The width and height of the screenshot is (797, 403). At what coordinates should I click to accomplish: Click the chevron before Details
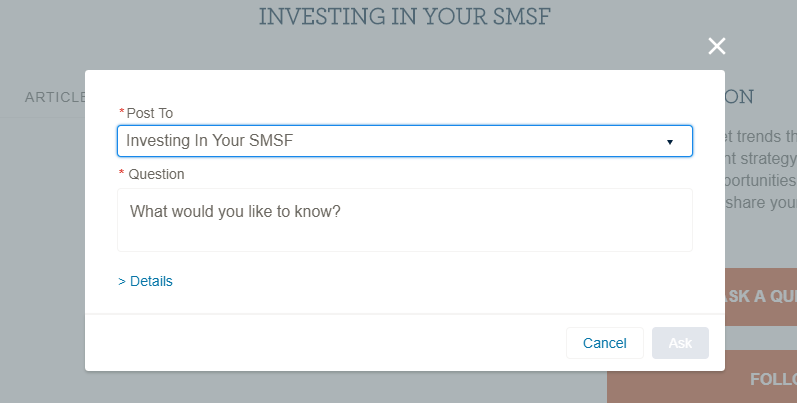pyautogui.click(x=121, y=281)
